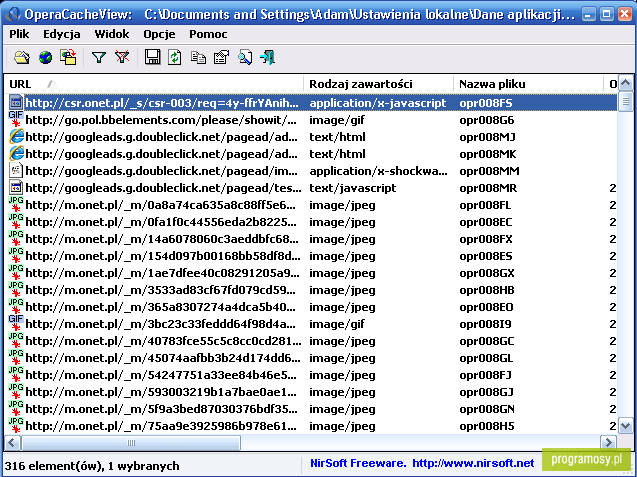Open the Plik menu

pyautogui.click(x=19, y=34)
